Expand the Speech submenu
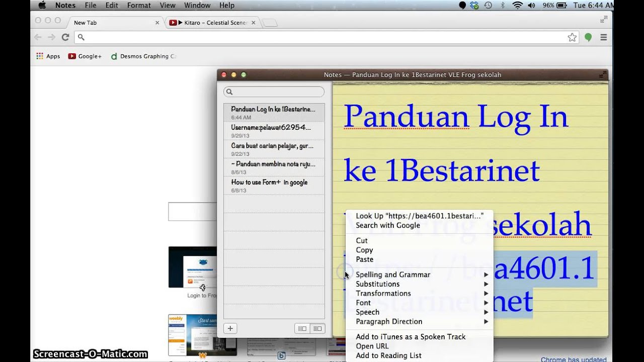 tap(420, 312)
